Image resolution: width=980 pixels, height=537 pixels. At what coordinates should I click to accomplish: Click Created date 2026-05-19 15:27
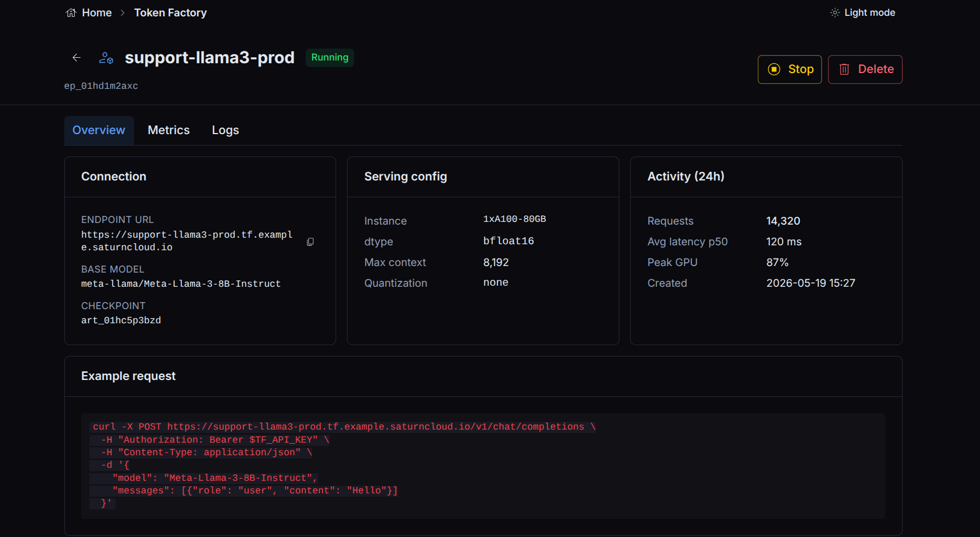click(811, 283)
